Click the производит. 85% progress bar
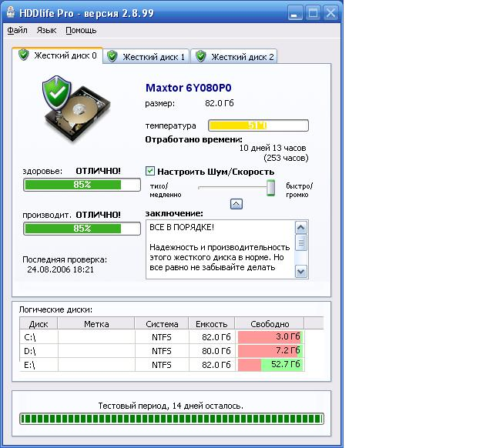The image size is (493, 448). click(82, 229)
